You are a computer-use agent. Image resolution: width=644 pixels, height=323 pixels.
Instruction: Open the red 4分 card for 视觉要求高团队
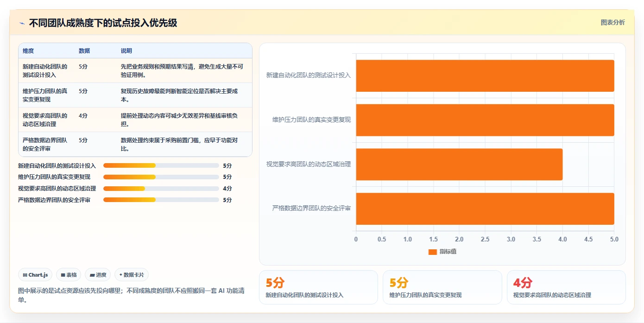coord(566,287)
